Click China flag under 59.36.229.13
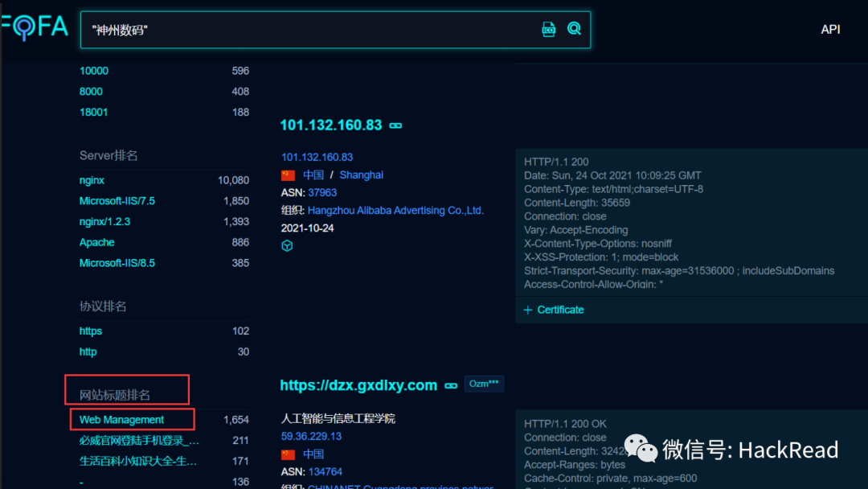Image resolution: width=868 pixels, height=489 pixels. click(x=288, y=454)
